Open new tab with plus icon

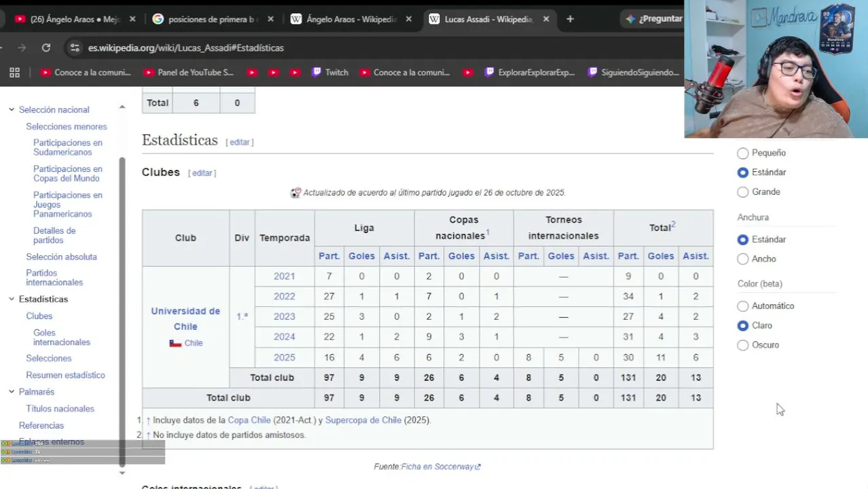[x=570, y=19]
